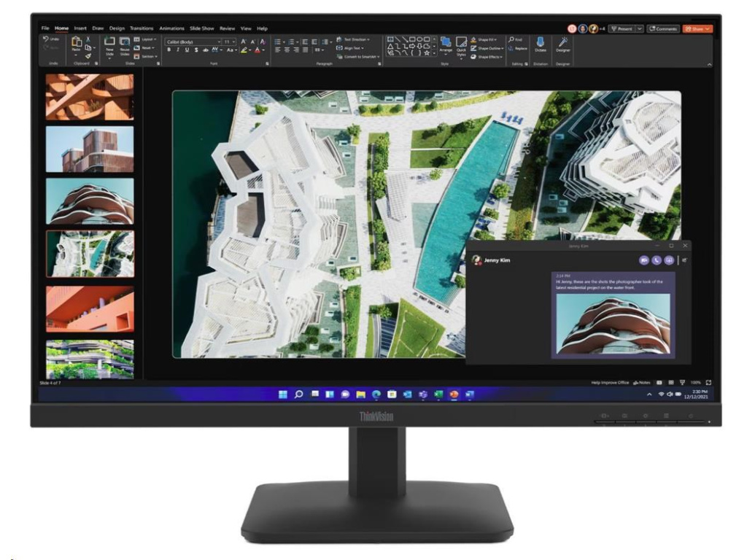Click the Justify alignment icon
The width and height of the screenshot is (747, 560).
point(305,50)
